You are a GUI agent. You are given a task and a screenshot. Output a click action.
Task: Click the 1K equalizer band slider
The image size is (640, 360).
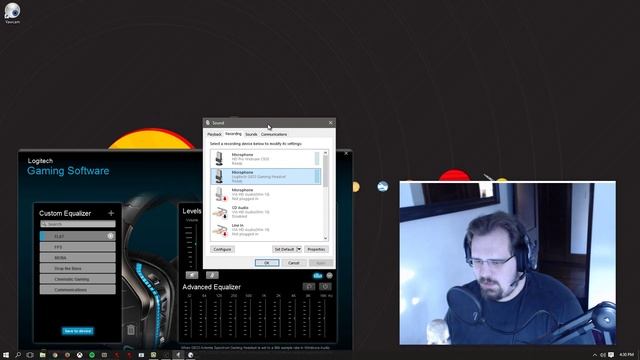pos(264,318)
